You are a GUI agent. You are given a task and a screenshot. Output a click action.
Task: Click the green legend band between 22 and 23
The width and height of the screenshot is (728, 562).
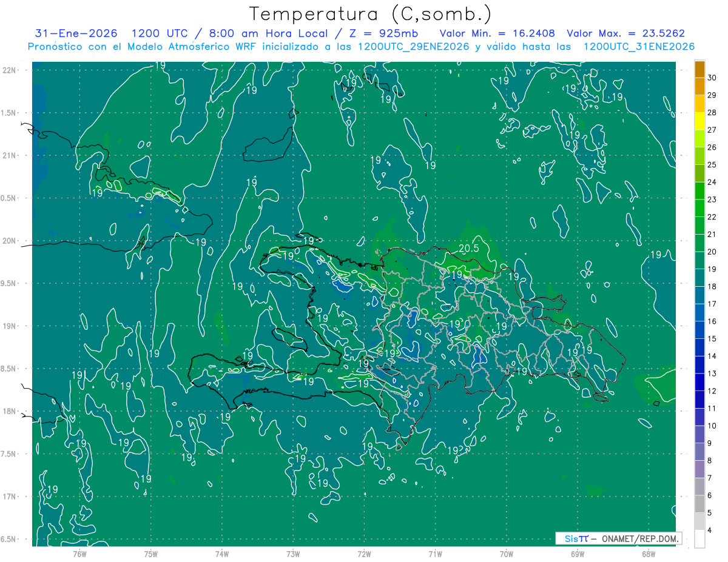pos(699,208)
